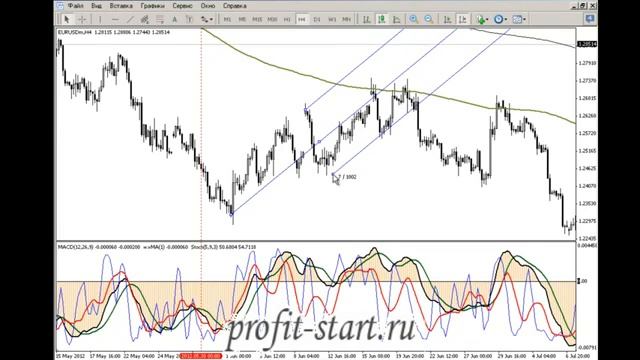Open the Графики menu

(x=153, y=6)
